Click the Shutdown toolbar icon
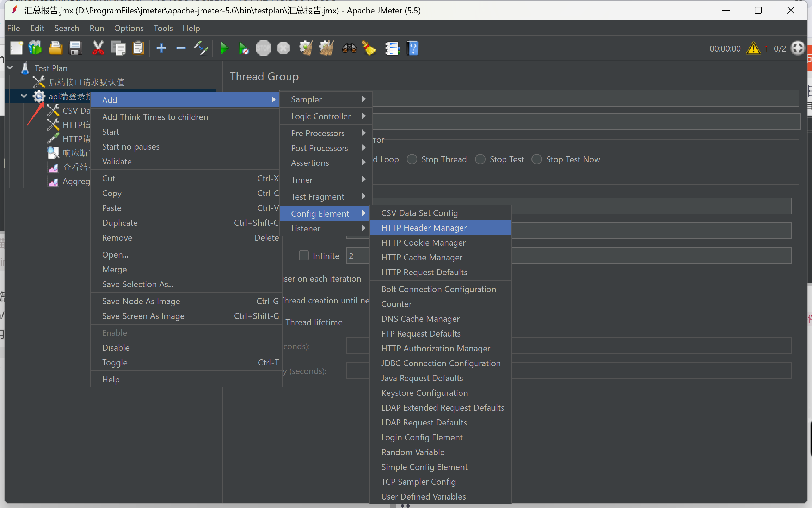 [283, 48]
